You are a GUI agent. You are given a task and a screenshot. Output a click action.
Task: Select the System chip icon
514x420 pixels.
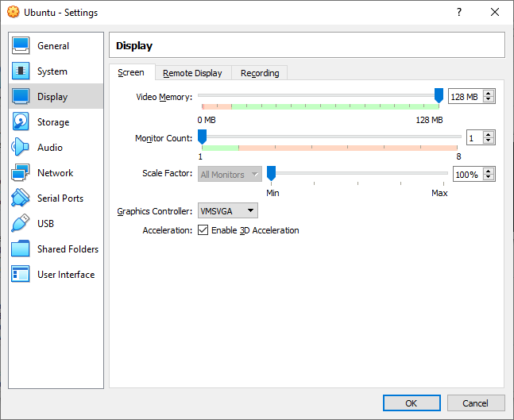pyautogui.click(x=21, y=71)
